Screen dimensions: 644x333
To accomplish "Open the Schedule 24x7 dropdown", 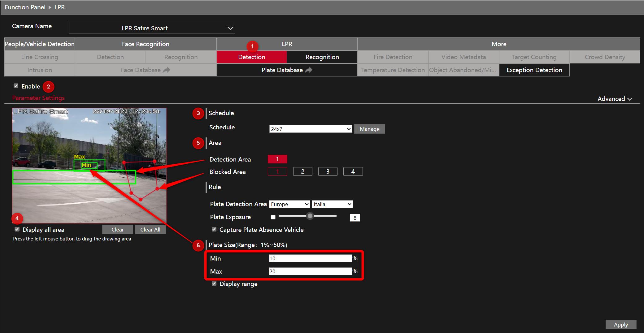I will pyautogui.click(x=311, y=129).
